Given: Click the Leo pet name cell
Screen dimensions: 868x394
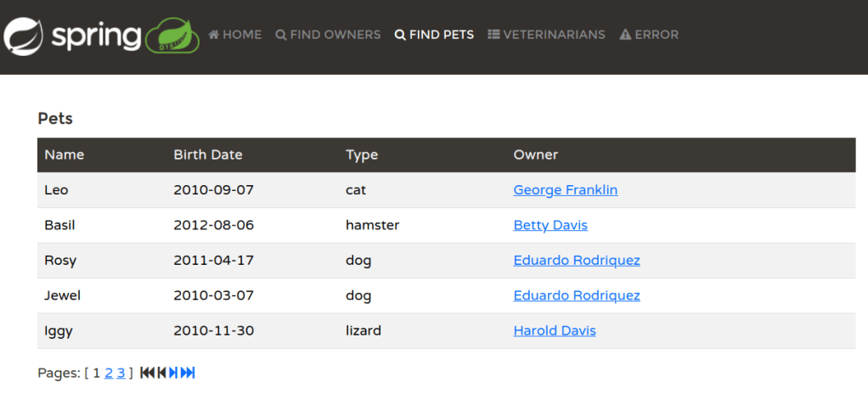Looking at the screenshot, I should click(56, 190).
